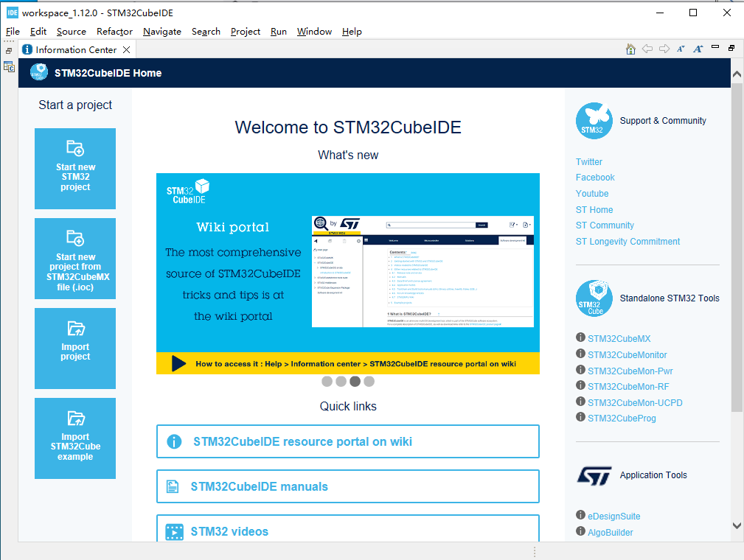Select the Information Center tab
Viewport: 744px width, 560px height.
[76, 49]
